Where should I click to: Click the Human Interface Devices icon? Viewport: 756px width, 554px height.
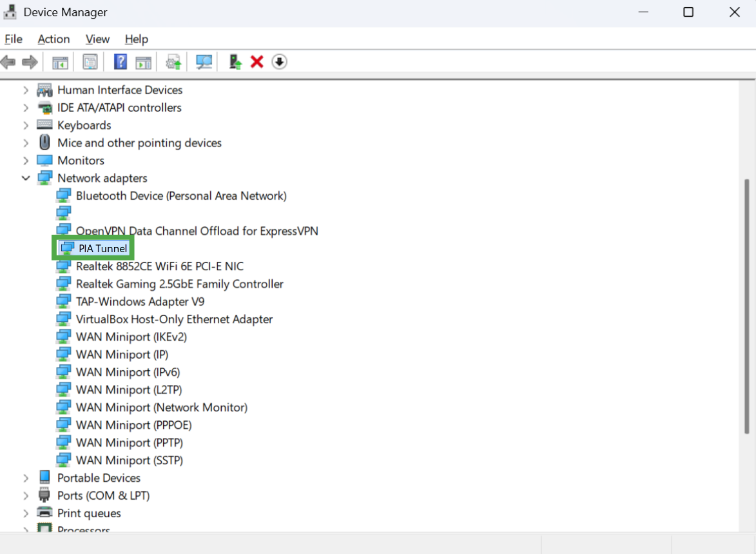click(45, 90)
